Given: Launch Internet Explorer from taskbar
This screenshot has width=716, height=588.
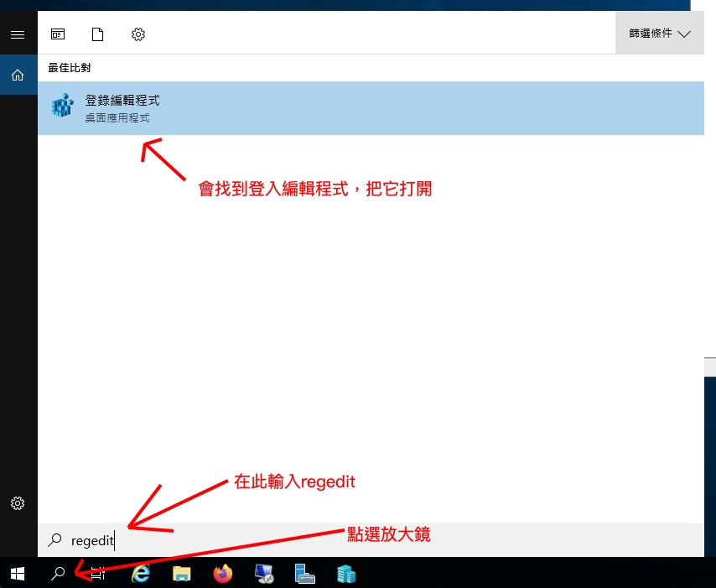Looking at the screenshot, I should [x=141, y=573].
